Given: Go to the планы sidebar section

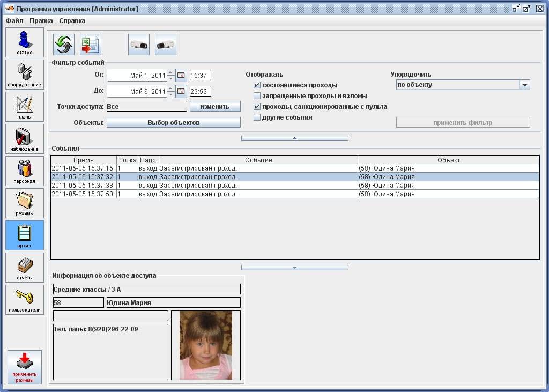Looking at the screenshot, I should [x=25, y=107].
